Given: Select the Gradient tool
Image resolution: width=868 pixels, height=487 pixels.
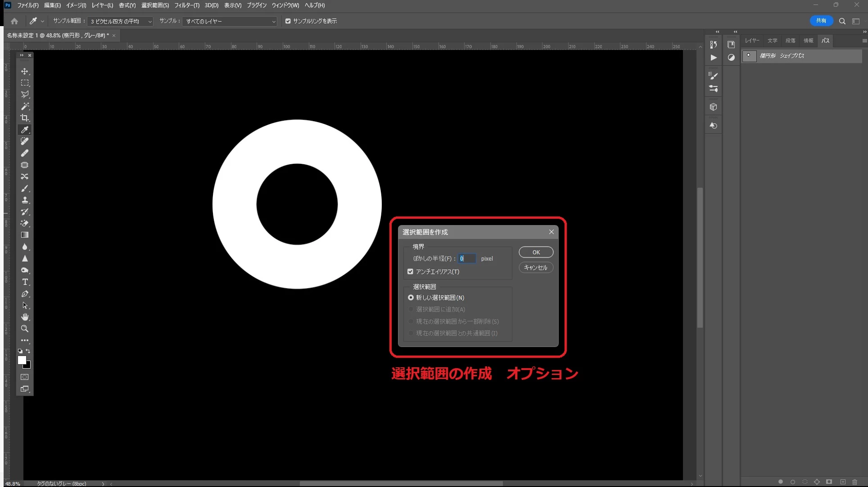Looking at the screenshot, I should click(25, 235).
